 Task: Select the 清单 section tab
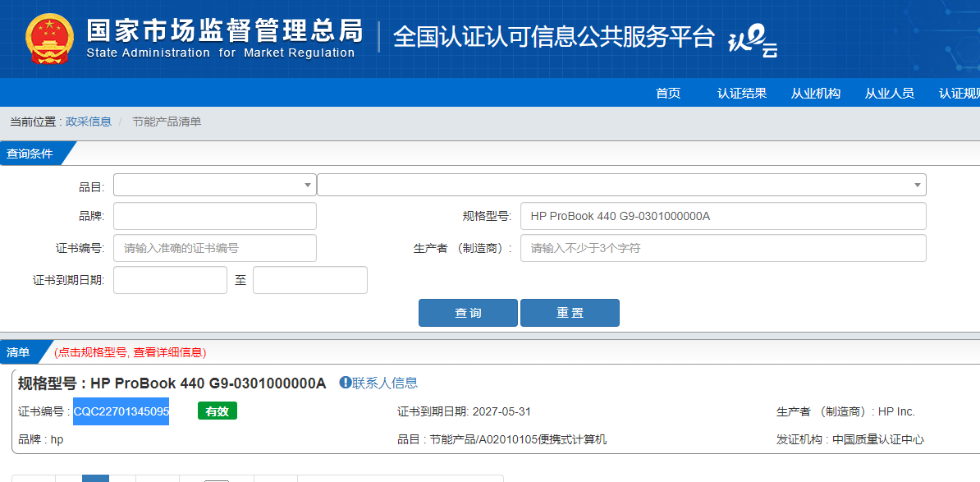pyautogui.click(x=19, y=352)
